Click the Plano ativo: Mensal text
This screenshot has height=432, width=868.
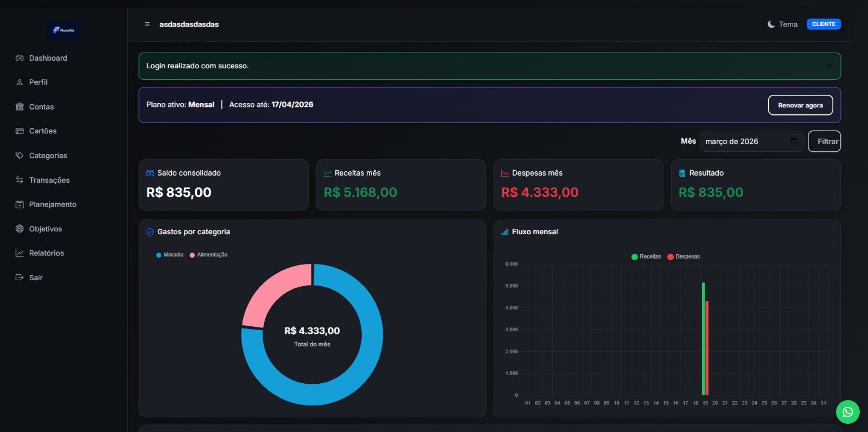point(180,105)
